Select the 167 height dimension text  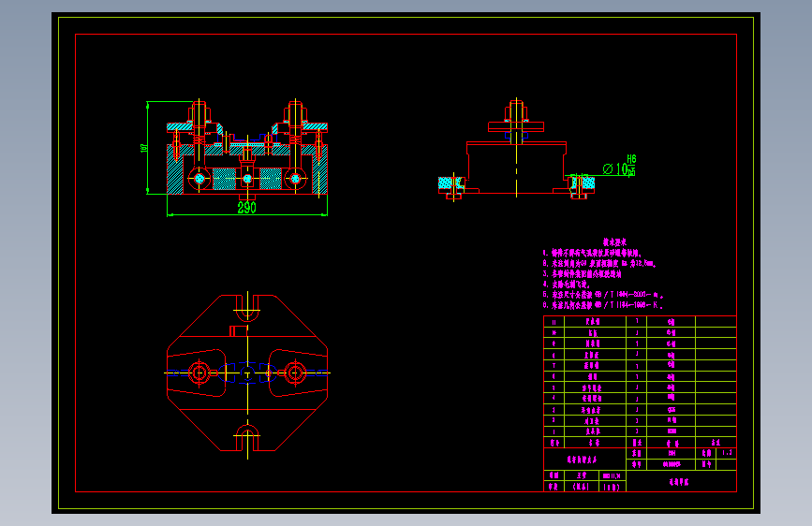[144, 148]
